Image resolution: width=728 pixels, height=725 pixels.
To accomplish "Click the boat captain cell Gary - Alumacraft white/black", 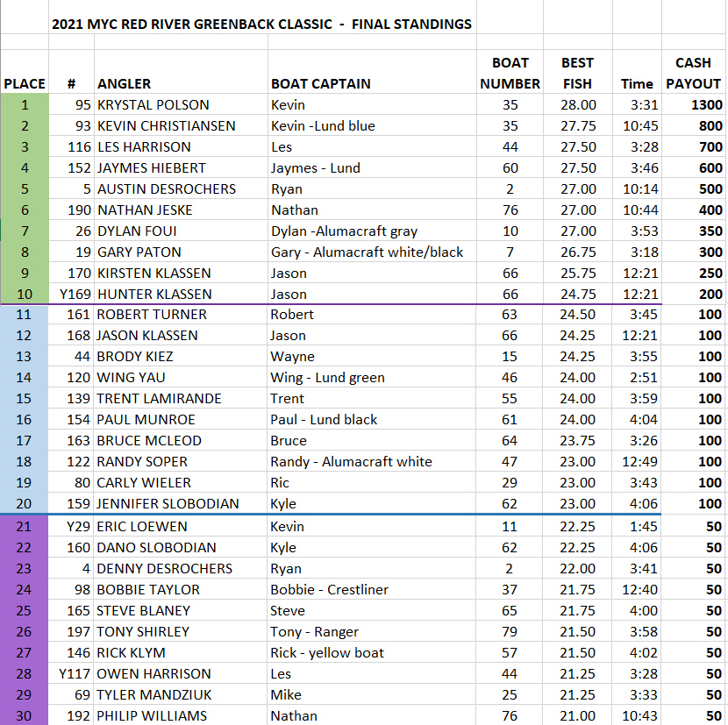I will (367, 252).
